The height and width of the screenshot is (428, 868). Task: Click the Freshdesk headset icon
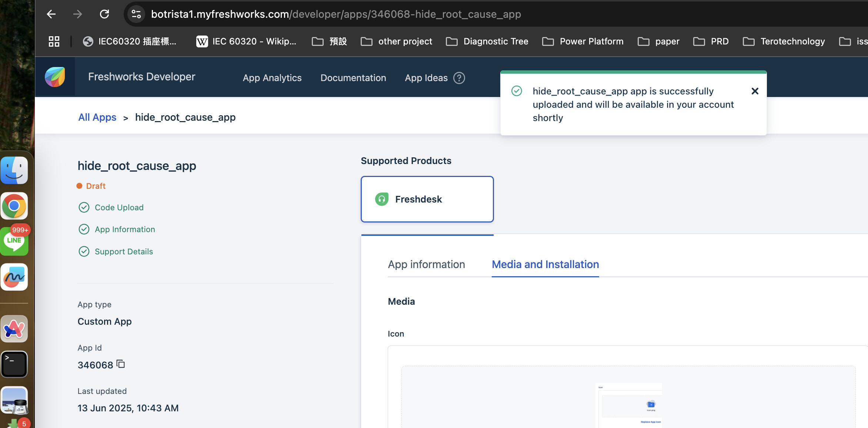coord(382,199)
